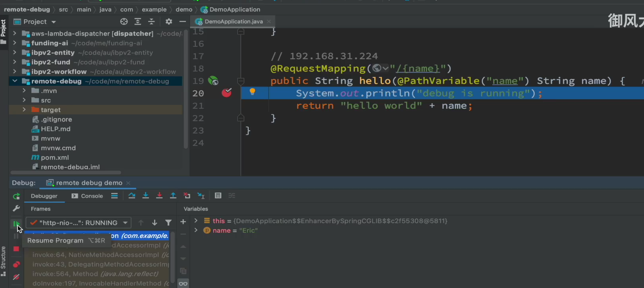Image resolution: width=644 pixels, height=288 pixels.
Task: Expand the 'this' variable node
Action: click(196, 220)
